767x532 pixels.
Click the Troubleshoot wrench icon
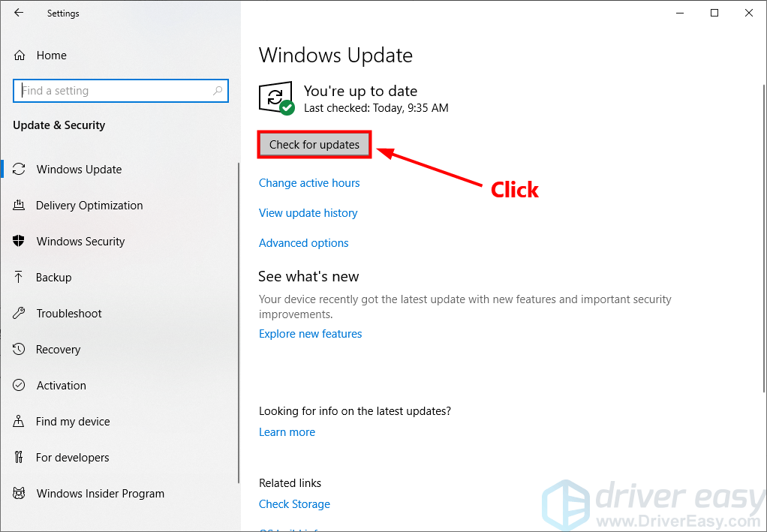(19, 313)
